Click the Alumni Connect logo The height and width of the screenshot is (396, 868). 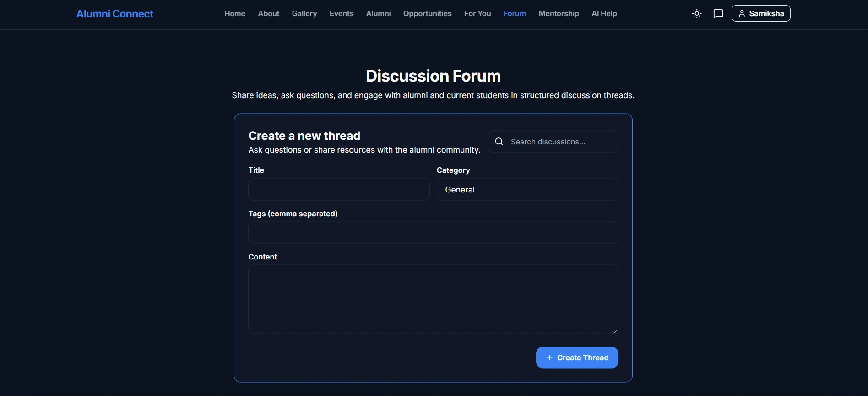point(115,14)
